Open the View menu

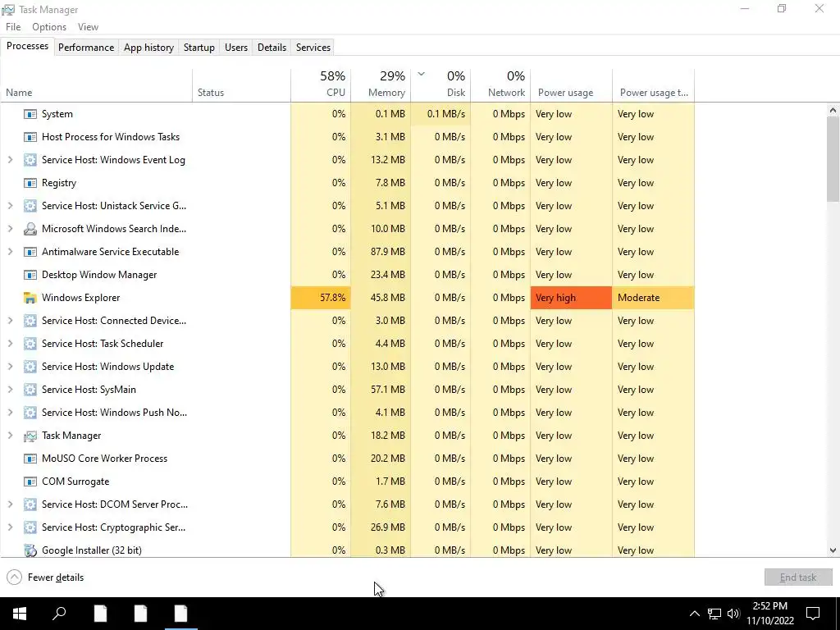[x=88, y=27]
